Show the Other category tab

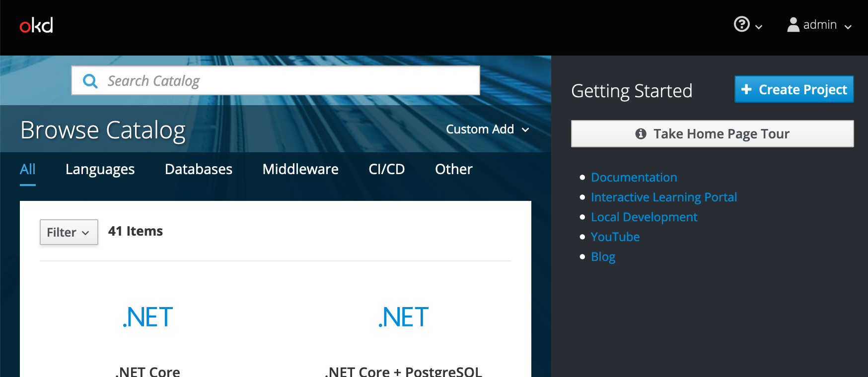(453, 169)
